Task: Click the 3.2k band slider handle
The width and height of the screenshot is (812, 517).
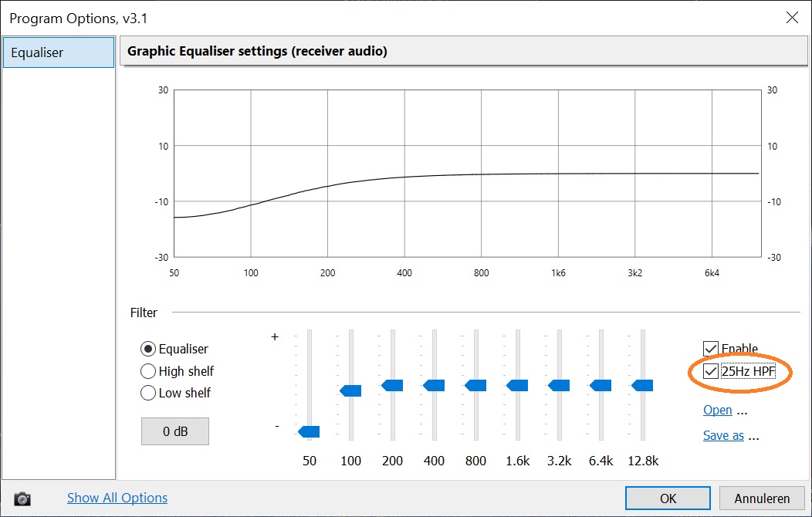Action: coord(559,385)
